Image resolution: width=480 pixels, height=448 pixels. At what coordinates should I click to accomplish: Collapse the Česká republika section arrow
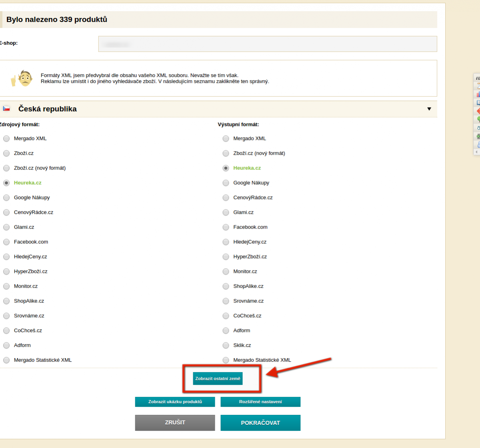click(429, 109)
